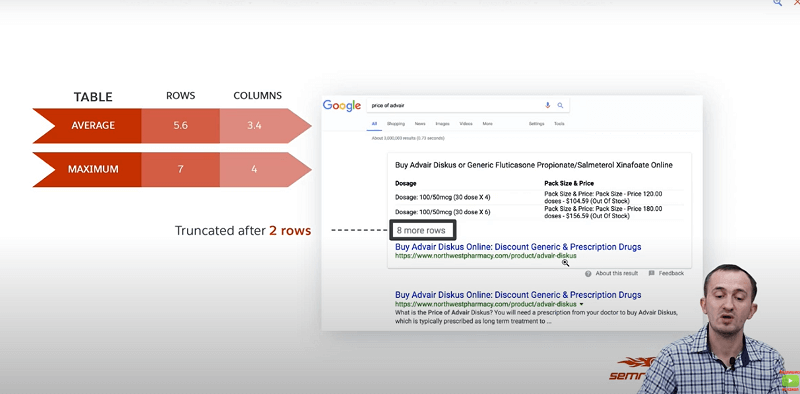Click the average columns value 3.4

click(254, 126)
